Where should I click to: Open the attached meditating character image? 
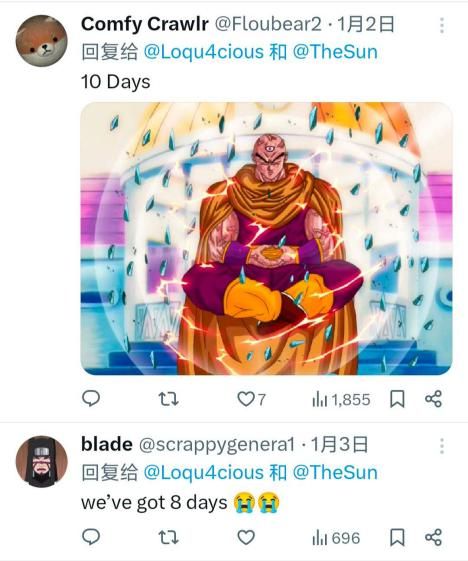[x=266, y=239]
